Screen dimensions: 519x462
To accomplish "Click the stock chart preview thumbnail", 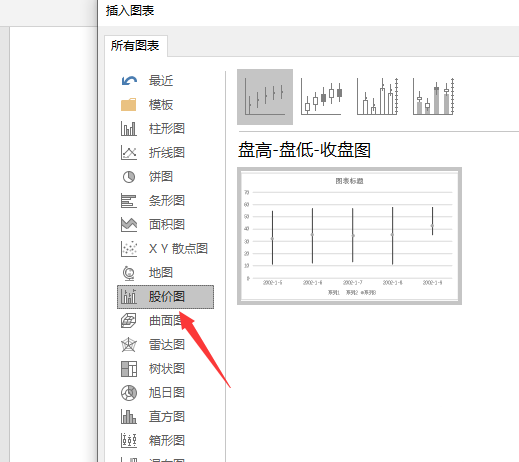I will tap(349, 236).
